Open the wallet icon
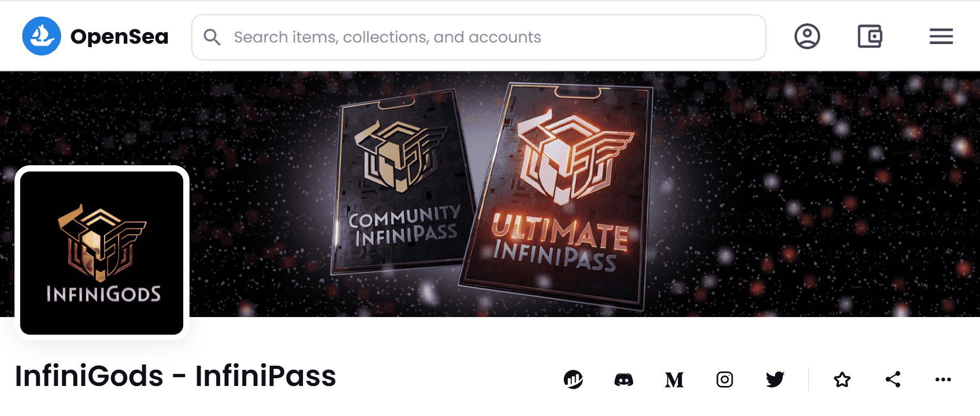This screenshot has width=980, height=416. coord(870,36)
